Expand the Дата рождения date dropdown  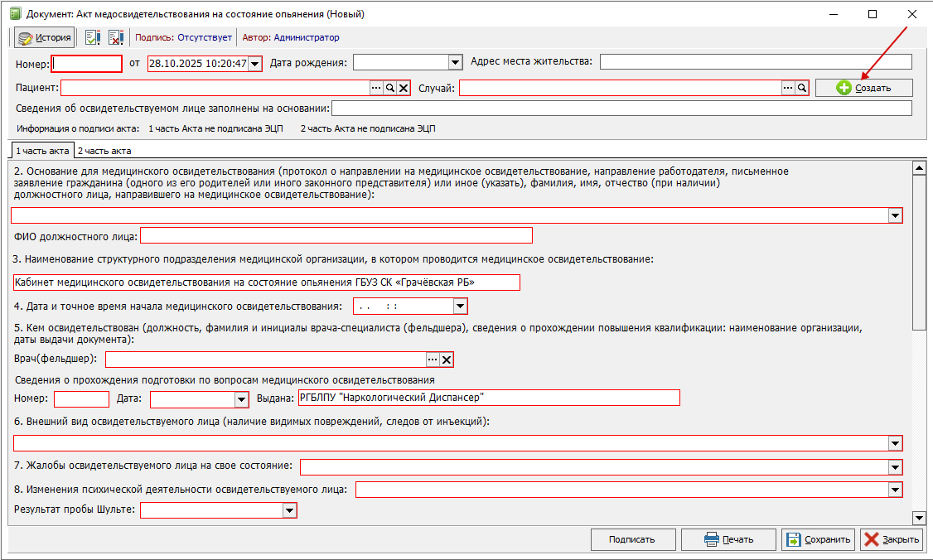454,62
